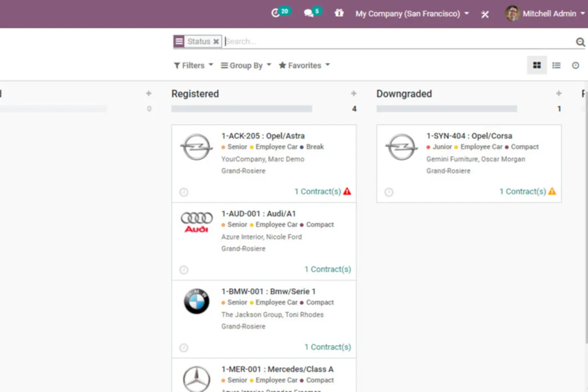Click the Registered column title
Viewport: 588px width, 392px height.
pyautogui.click(x=195, y=94)
